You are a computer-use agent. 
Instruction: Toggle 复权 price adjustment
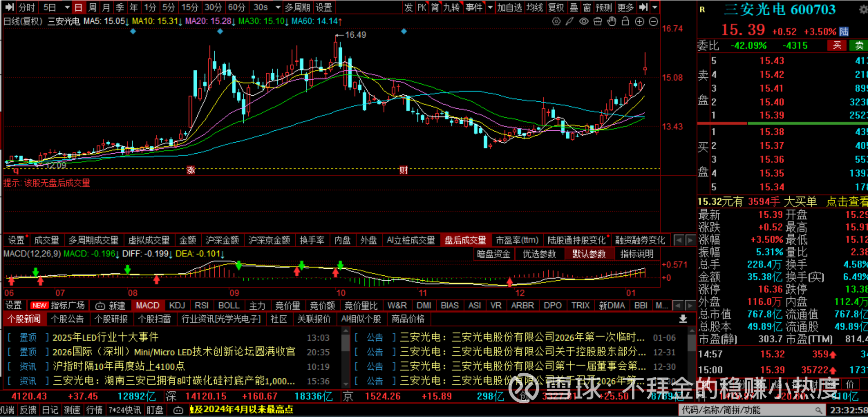(556, 7)
